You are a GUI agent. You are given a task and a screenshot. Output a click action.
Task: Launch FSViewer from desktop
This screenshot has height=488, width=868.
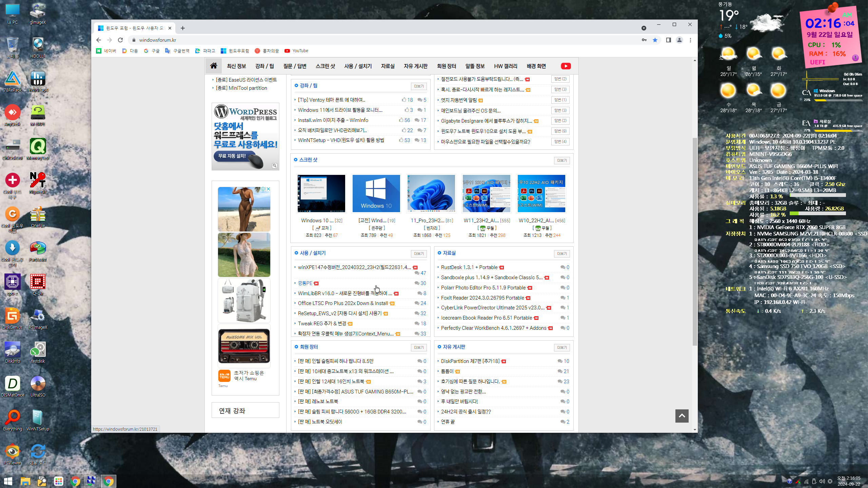[13, 454]
